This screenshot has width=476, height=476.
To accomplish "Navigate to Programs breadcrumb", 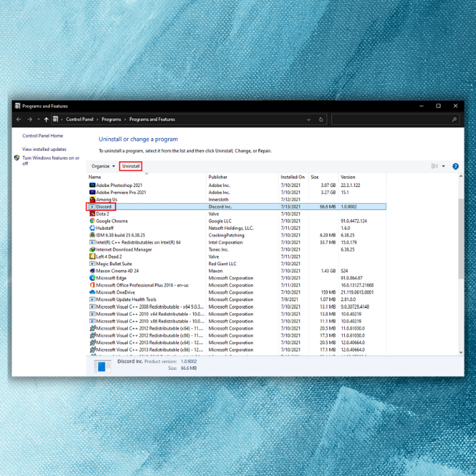I will [x=111, y=119].
